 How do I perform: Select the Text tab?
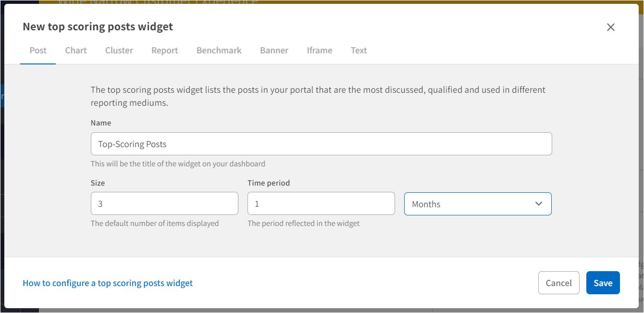pos(359,50)
